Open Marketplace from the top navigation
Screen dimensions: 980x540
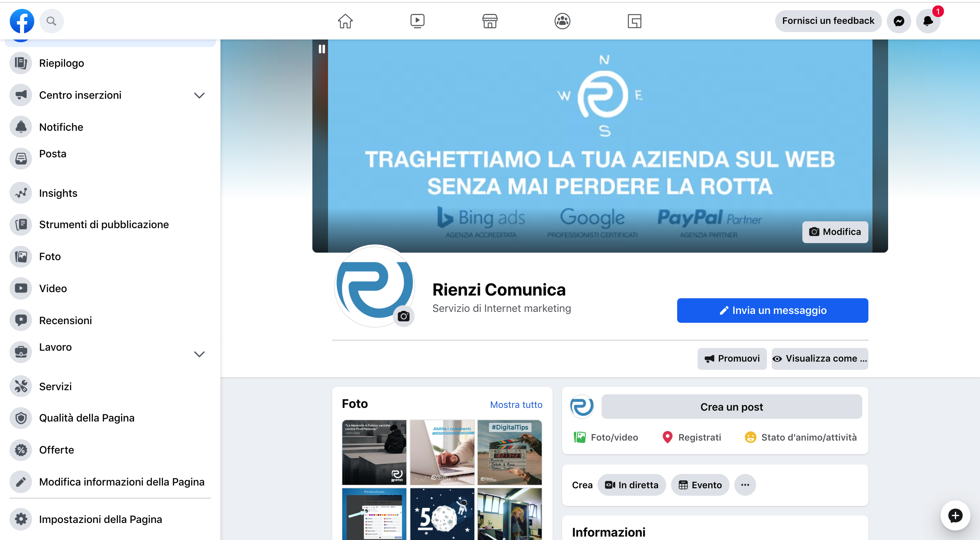pos(490,21)
